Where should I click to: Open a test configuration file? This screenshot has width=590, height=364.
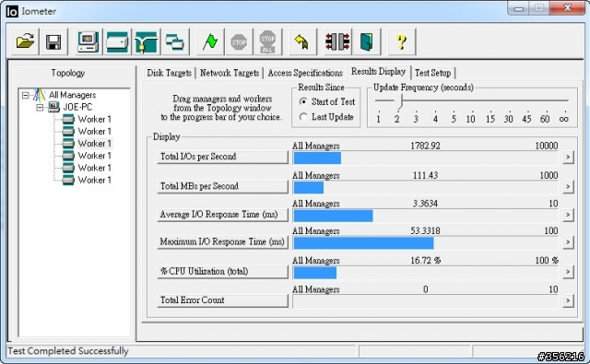pos(25,41)
